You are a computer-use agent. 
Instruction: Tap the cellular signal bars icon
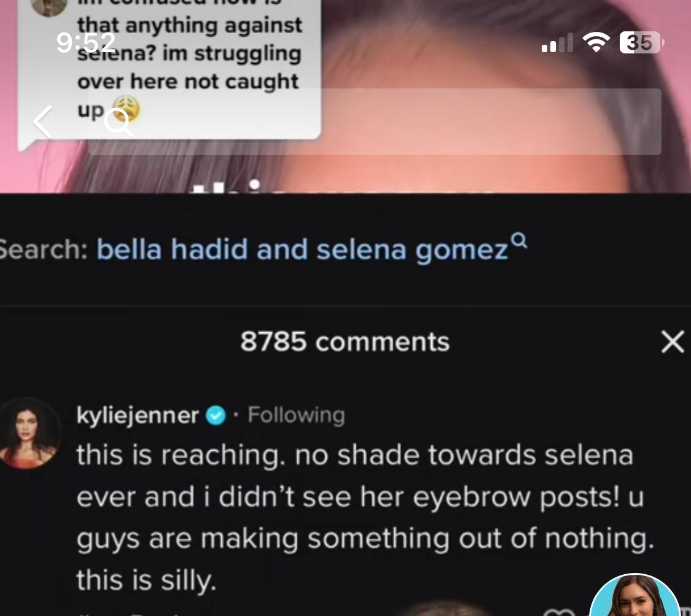557,43
